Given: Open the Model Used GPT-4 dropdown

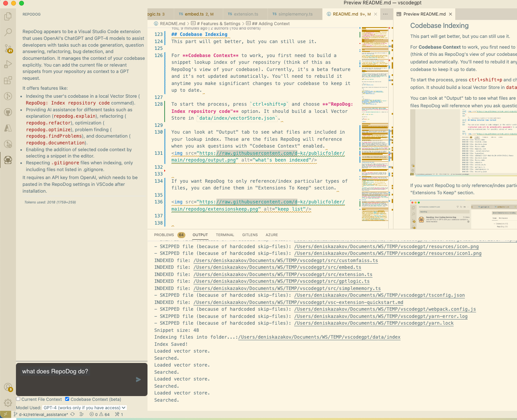Looking at the screenshot, I should 85,408.
